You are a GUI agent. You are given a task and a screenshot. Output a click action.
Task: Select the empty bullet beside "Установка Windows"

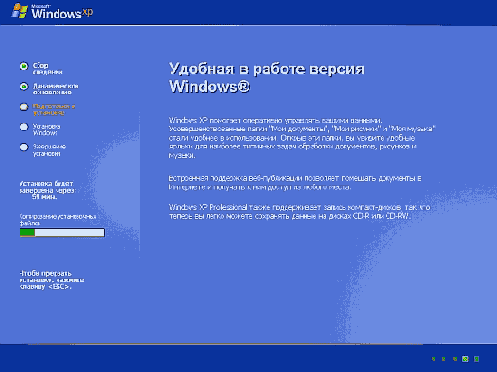tap(24, 127)
